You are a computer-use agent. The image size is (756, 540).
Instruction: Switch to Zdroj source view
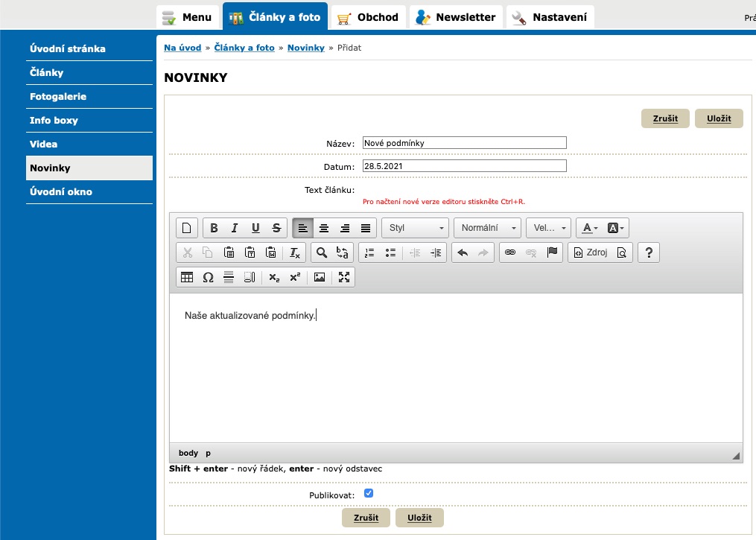tap(590, 252)
